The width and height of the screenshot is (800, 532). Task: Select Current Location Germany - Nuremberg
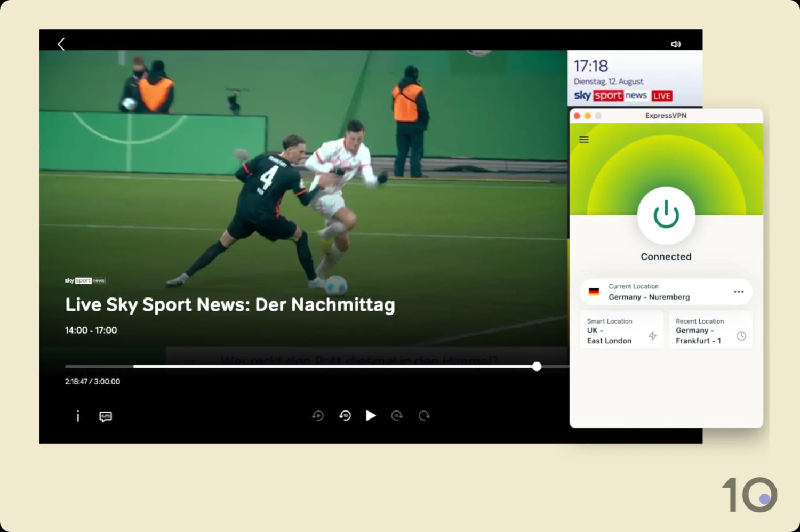666,292
